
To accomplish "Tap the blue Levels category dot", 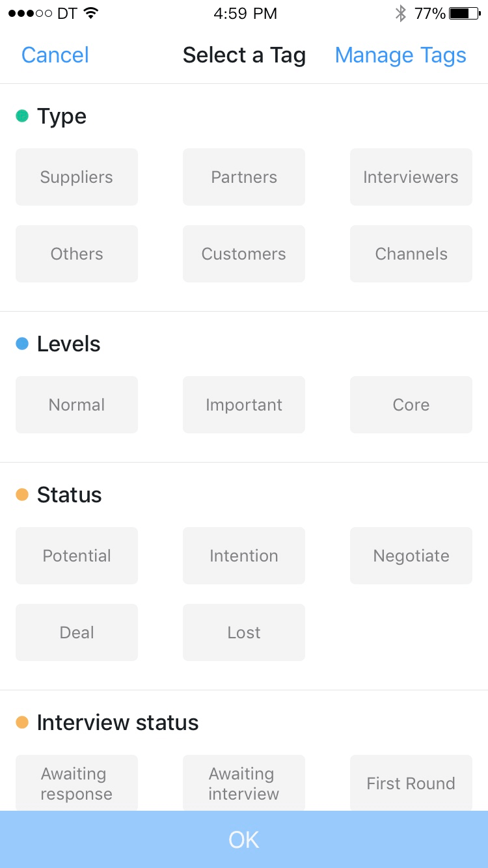I will coord(22,344).
